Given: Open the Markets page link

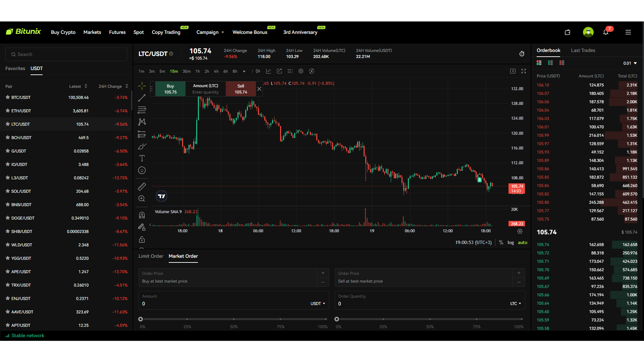Looking at the screenshot, I should pyautogui.click(x=92, y=32).
